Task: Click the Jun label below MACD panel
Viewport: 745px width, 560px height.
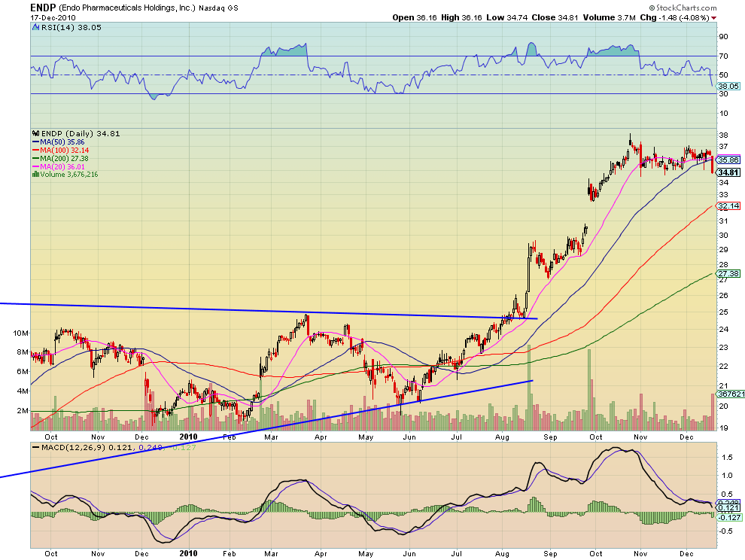Action: [409, 554]
